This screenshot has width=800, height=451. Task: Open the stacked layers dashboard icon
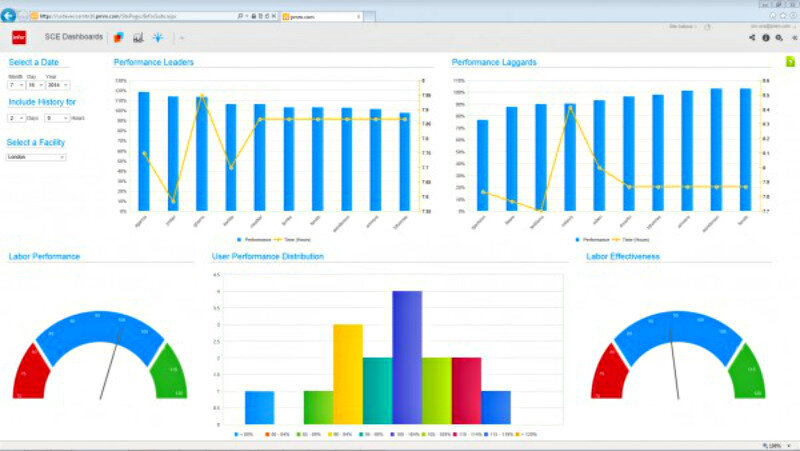coord(118,38)
